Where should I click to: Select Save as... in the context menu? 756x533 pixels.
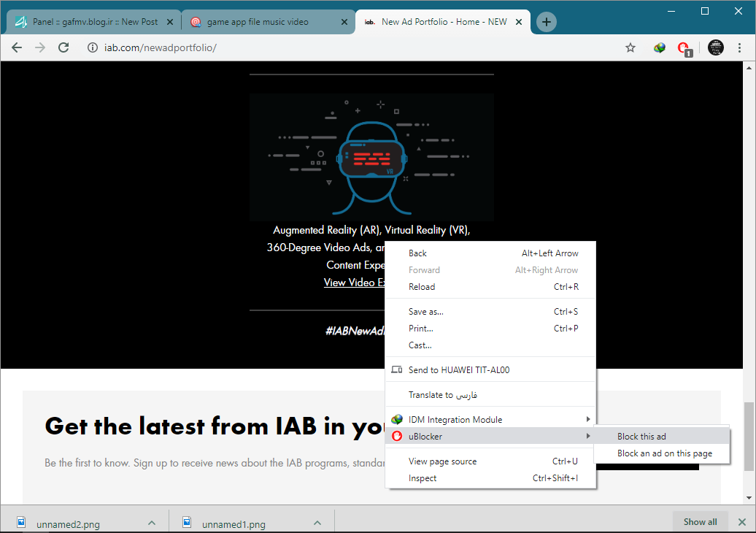click(491, 312)
